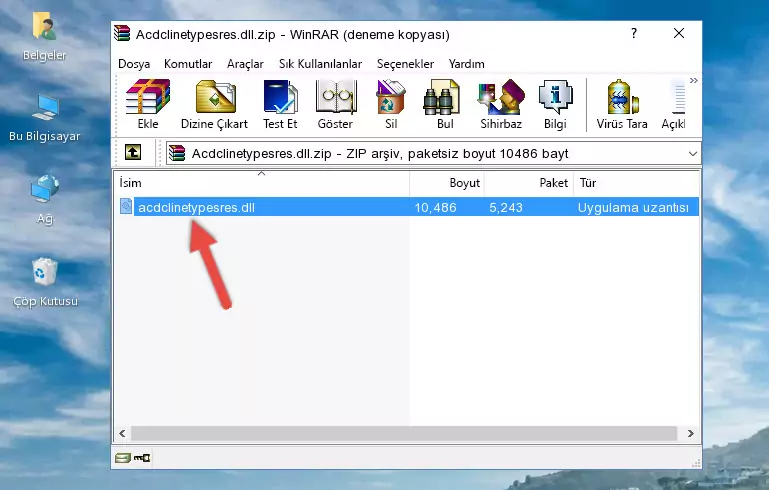This screenshot has height=490, width=769.
Task: Sort by İsim column header
Action: (262, 183)
